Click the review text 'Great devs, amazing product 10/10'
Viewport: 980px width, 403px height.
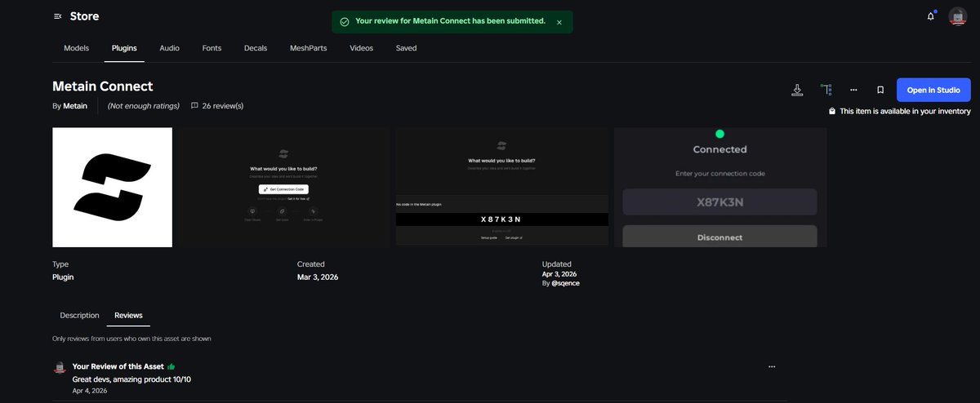click(x=131, y=379)
